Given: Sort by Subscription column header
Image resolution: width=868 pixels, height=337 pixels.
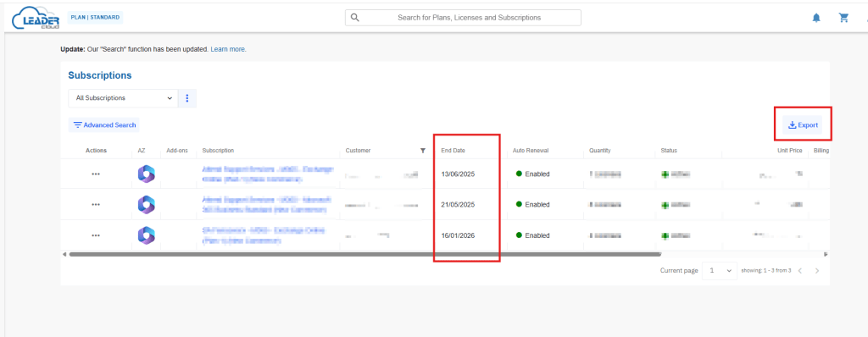Looking at the screenshot, I should pyautogui.click(x=218, y=151).
